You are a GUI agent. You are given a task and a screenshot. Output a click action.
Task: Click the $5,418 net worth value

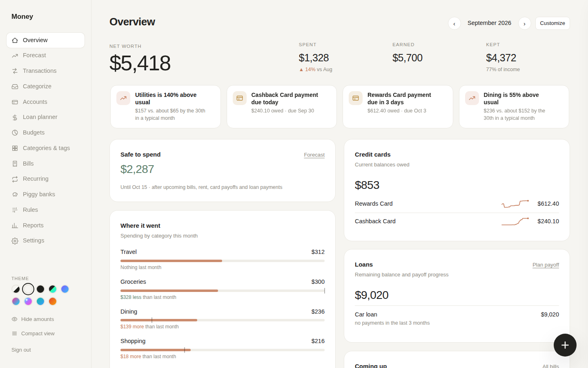click(140, 63)
